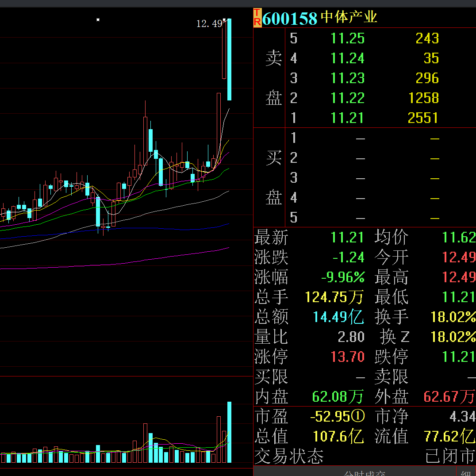Click the 外盘 value 62.67万
Screen dimensions: 476x476
pos(449,397)
